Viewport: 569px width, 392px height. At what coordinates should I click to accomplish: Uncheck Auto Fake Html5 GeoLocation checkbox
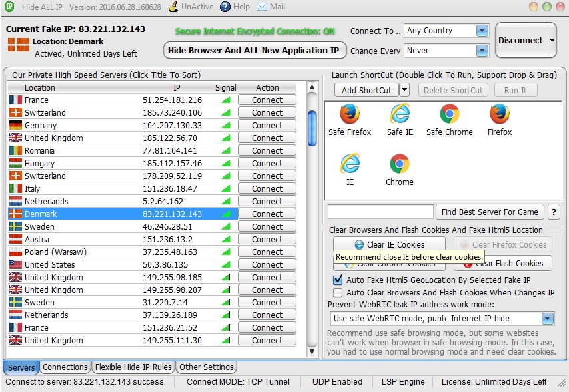[x=338, y=280]
